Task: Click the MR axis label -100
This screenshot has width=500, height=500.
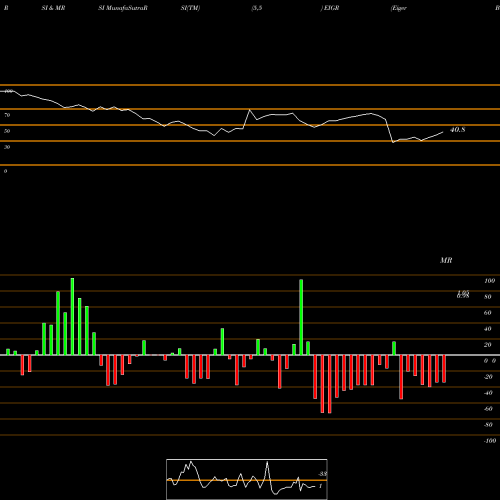Action: [x=489, y=441]
